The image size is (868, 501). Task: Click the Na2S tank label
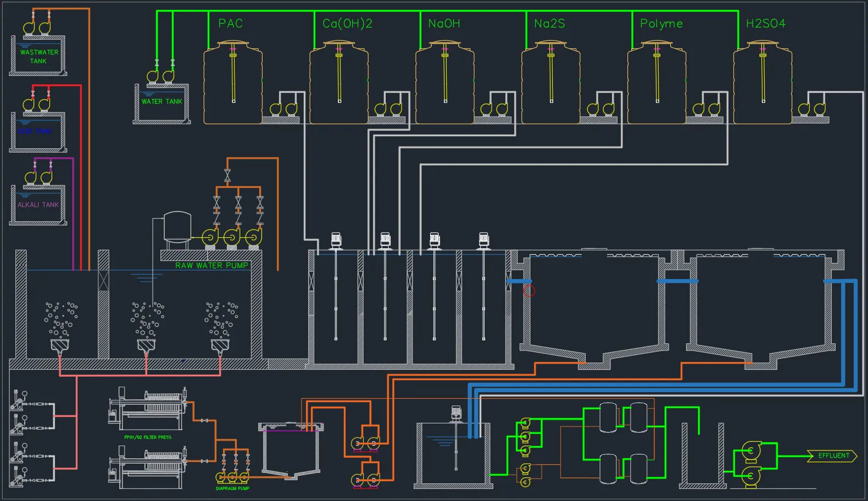click(x=549, y=24)
